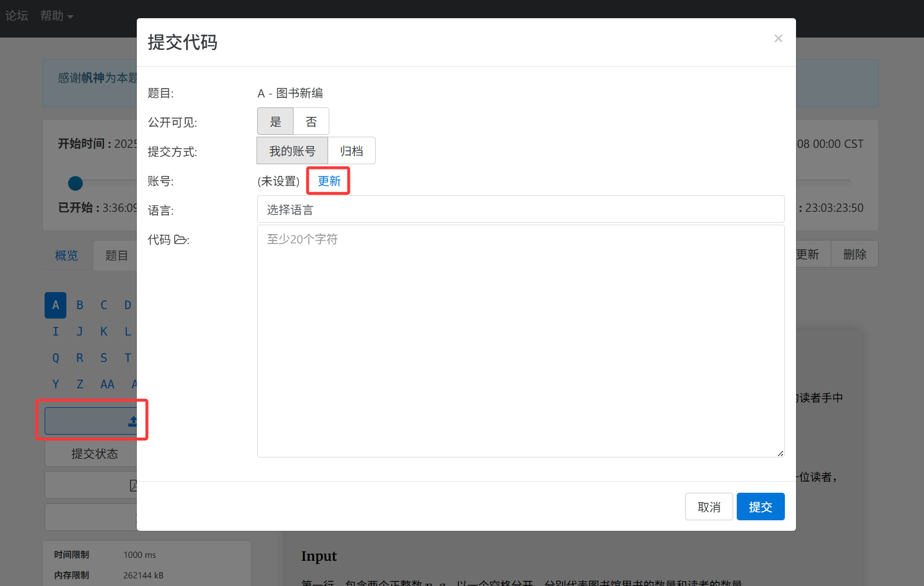Switch to the 概览 tab
Image resolution: width=924 pixels, height=586 pixels.
[x=66, y=256]
